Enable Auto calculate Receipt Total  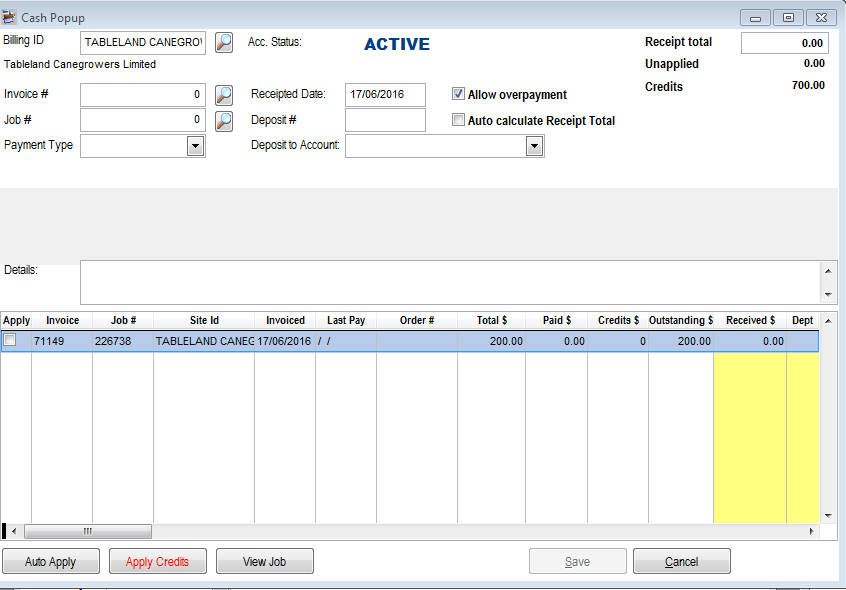click(459, 120)
